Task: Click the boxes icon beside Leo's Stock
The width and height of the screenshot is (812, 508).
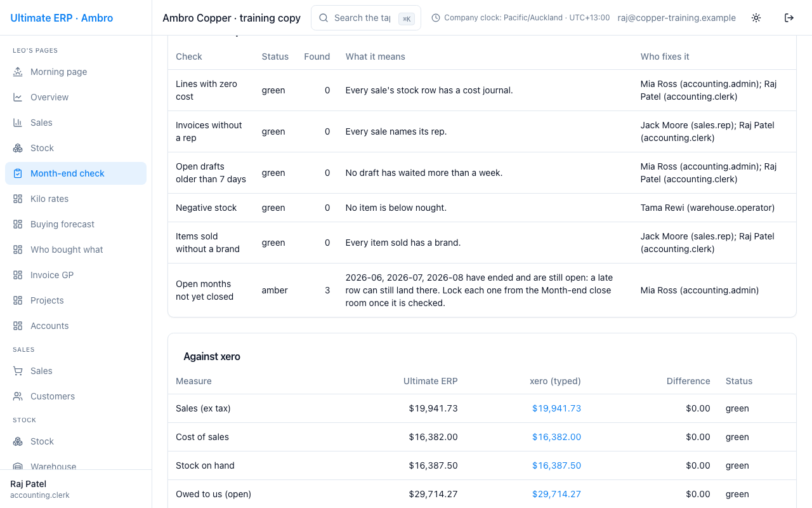Action: point(18,148)
